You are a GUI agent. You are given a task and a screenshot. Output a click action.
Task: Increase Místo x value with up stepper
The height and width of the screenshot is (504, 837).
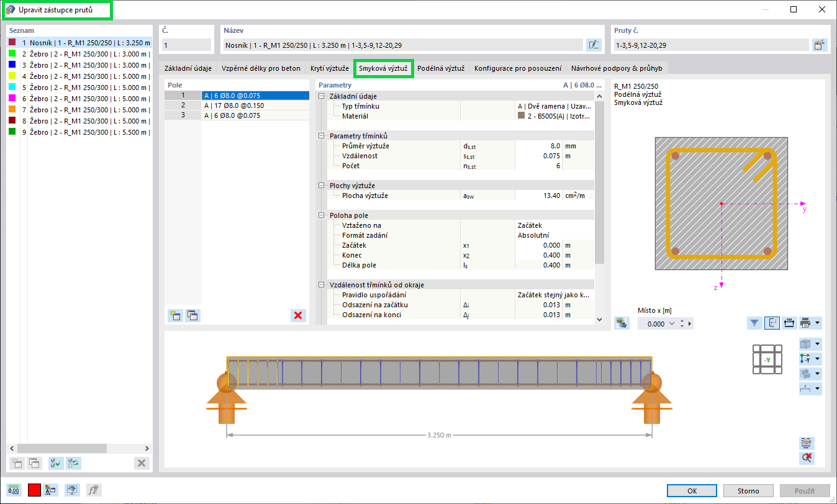pyautogui.click(x=682, y=321)
